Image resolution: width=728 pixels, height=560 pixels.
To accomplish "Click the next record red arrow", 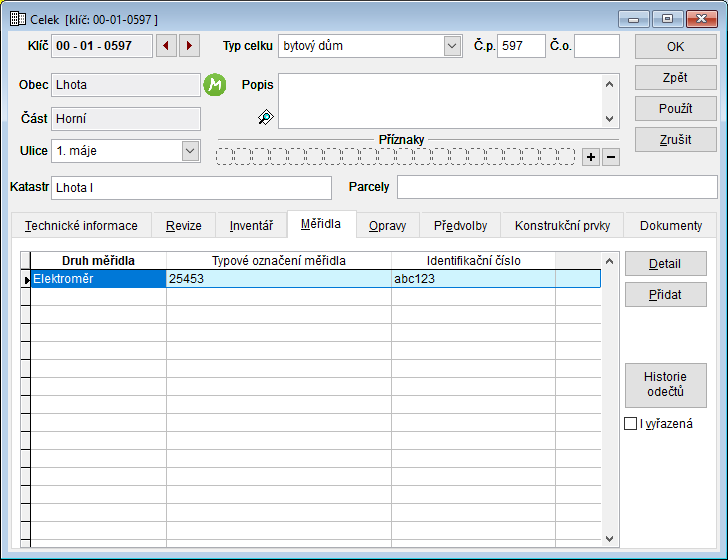I will tap(189, 46).
